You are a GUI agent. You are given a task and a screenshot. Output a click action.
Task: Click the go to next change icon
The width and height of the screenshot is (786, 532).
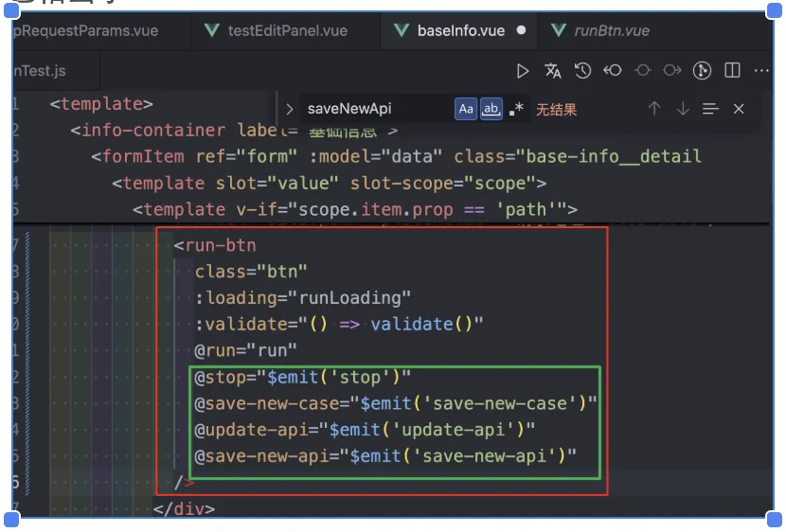[672, 71]
